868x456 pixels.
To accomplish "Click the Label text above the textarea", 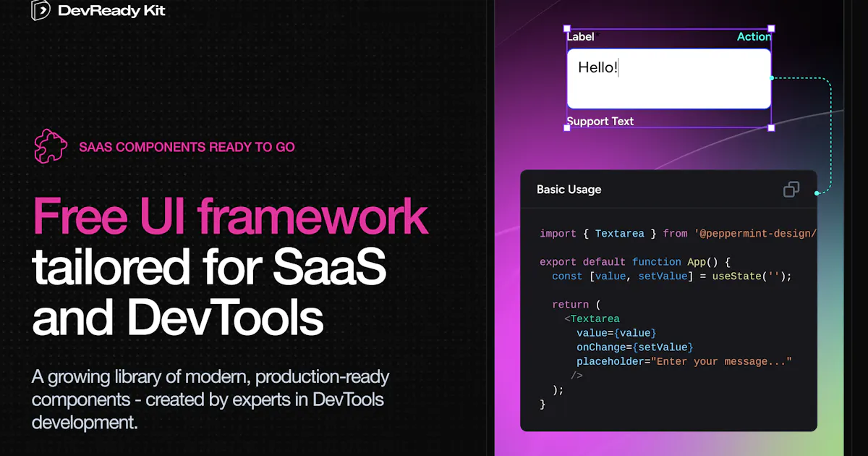I will [581, 37].
